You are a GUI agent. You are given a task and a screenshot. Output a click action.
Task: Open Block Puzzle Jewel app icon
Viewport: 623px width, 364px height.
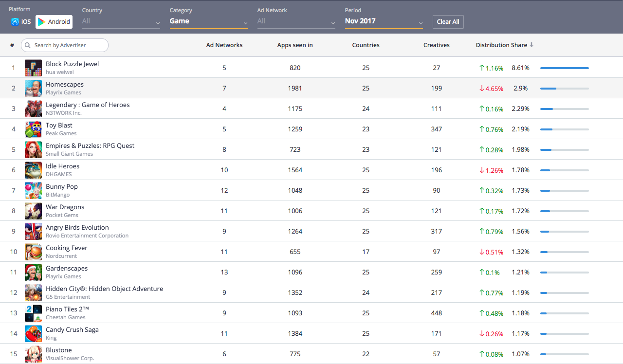coord(33,68)
